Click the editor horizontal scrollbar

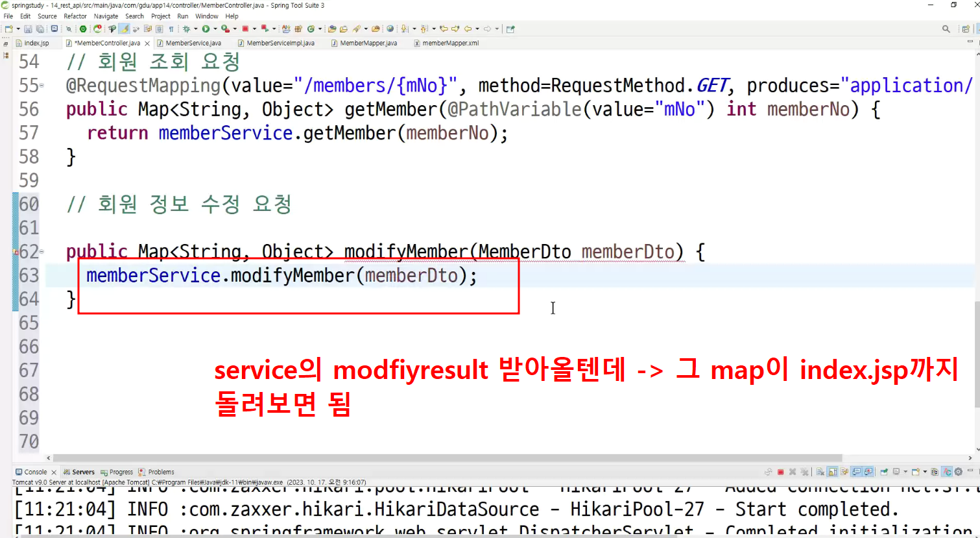(x=448, y=458)
